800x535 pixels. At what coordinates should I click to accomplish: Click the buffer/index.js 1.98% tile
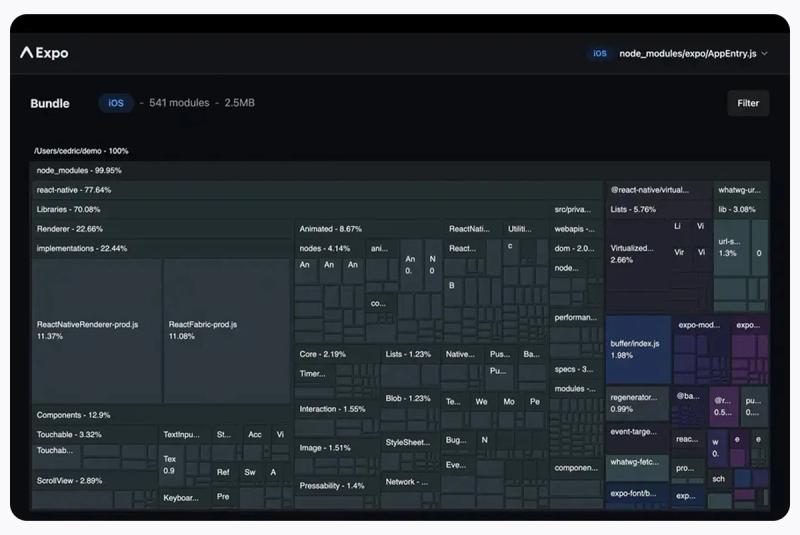point(638,349)
